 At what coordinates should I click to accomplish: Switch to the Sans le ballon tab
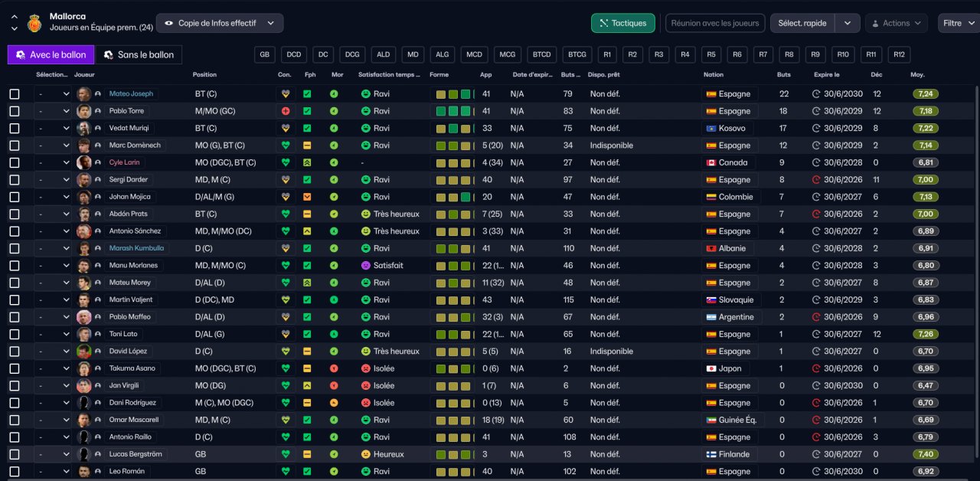139,54
